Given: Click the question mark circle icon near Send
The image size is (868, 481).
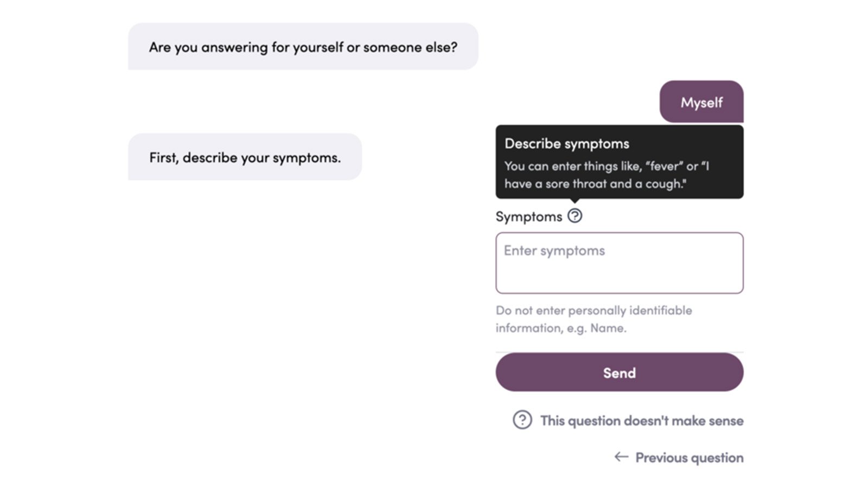Looking at the screenshot, I should tap(522, 420).
